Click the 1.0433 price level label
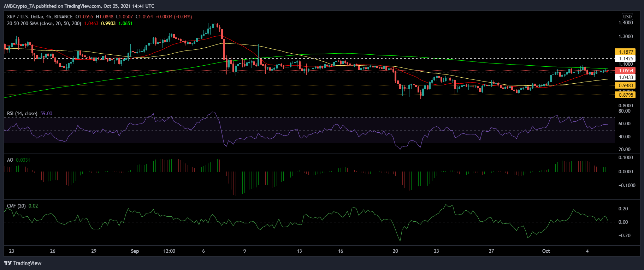The height and width of the screenshot is (270, 644). pos(625,77)
